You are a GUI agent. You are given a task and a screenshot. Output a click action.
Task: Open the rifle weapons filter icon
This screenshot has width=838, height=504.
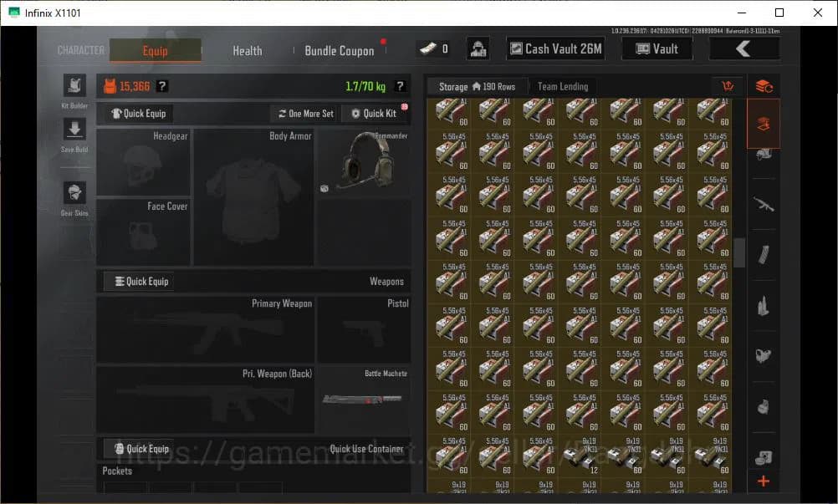763,204
